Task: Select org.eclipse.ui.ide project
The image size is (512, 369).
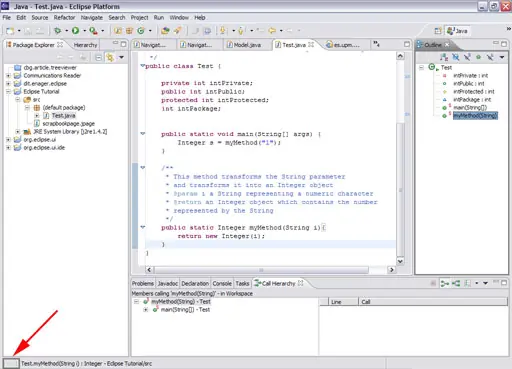Action: click(44, 148)
